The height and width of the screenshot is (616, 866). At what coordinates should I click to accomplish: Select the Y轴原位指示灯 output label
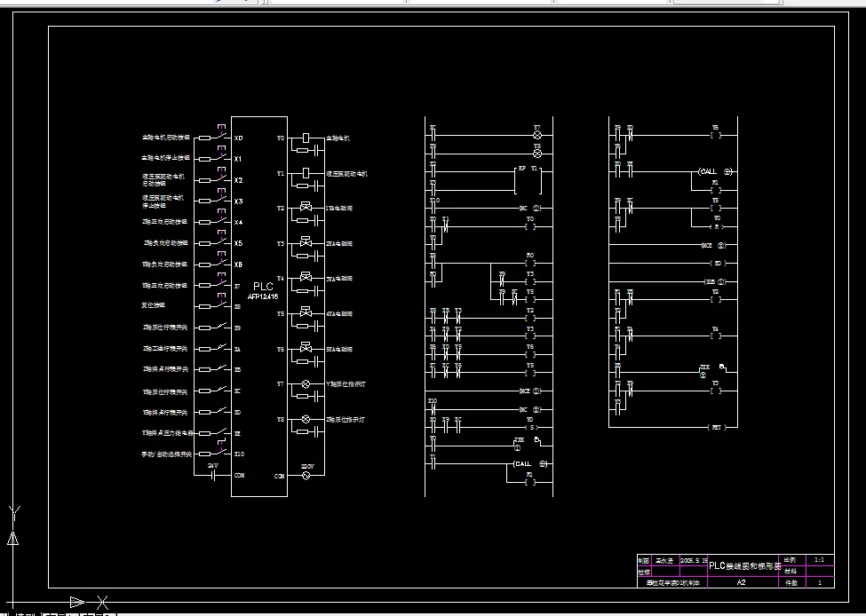[x=346, y=384]
